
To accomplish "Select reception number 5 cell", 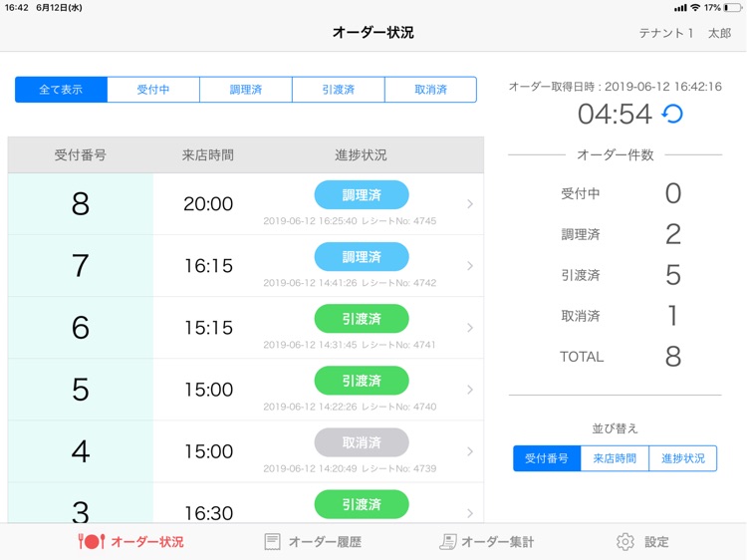I will (81, 390).
